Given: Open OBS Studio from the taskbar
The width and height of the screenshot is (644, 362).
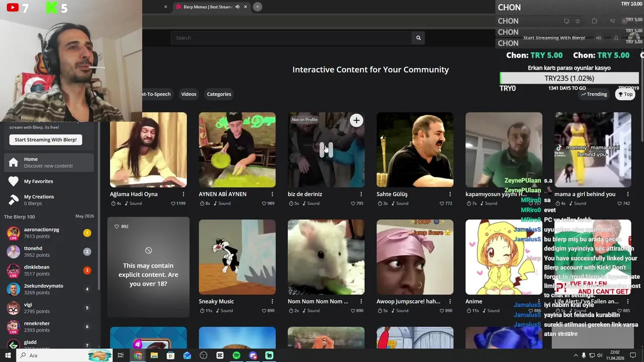Looking at the screenshot, I should 203,355.
